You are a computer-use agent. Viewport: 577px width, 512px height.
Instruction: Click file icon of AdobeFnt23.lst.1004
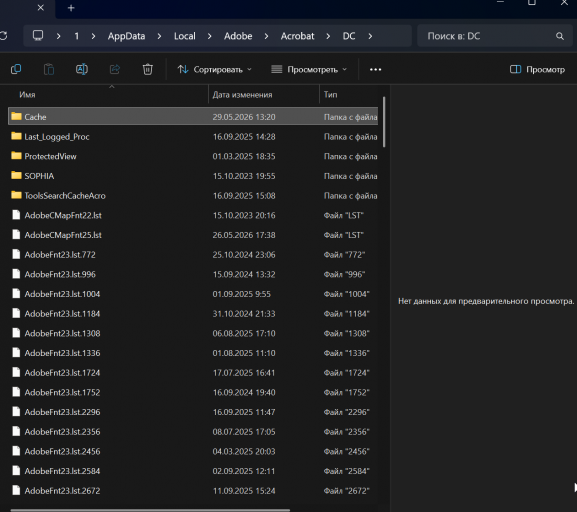(x=16, y=293)
